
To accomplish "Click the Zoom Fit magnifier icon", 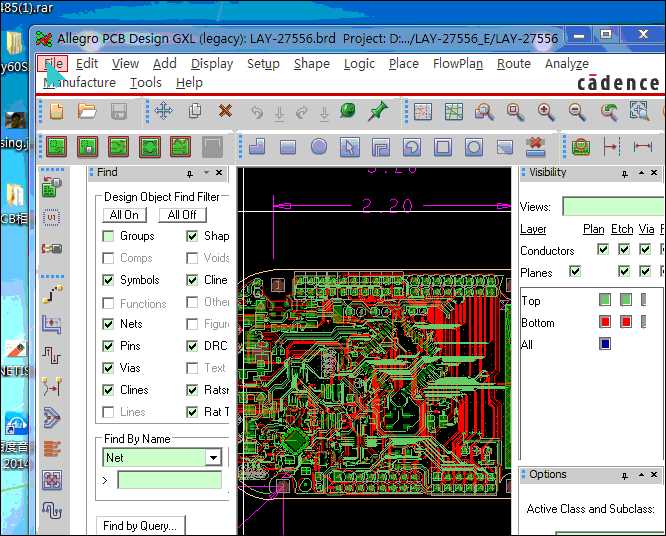I will point(515,112).
